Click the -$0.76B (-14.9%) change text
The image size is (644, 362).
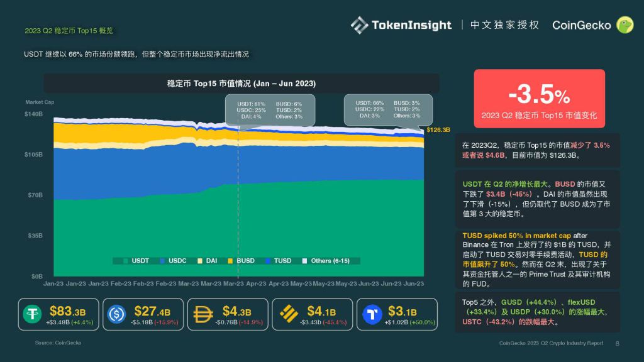point(239,322)
